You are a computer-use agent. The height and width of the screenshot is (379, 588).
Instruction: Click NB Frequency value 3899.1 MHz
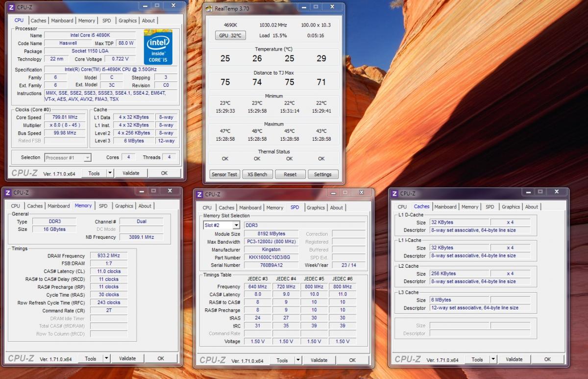tap(141, 237)
